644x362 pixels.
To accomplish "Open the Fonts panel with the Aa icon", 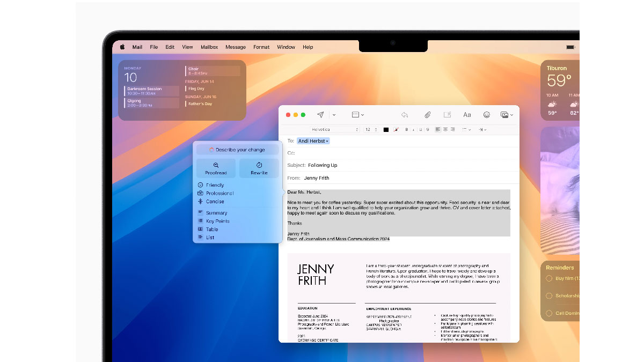I will [466, 114].
